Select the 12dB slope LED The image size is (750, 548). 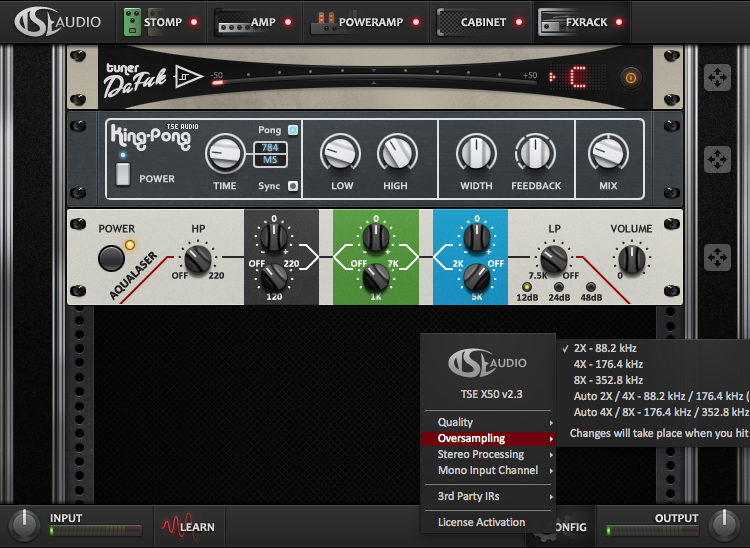tap(527, 287)
